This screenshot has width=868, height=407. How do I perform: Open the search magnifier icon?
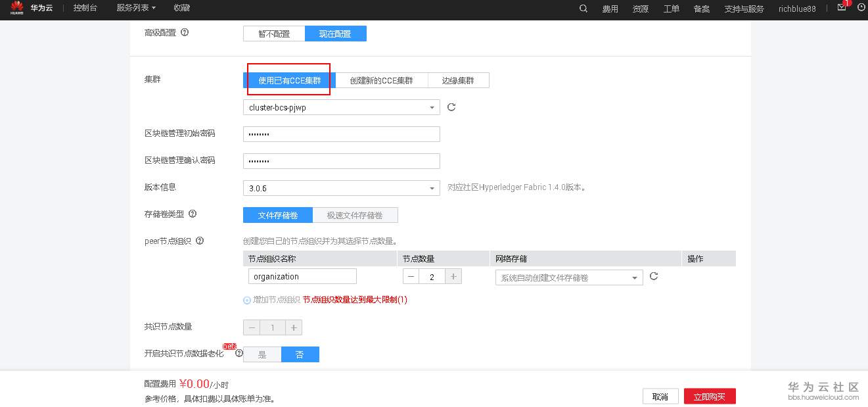click(x=583, y=9)
